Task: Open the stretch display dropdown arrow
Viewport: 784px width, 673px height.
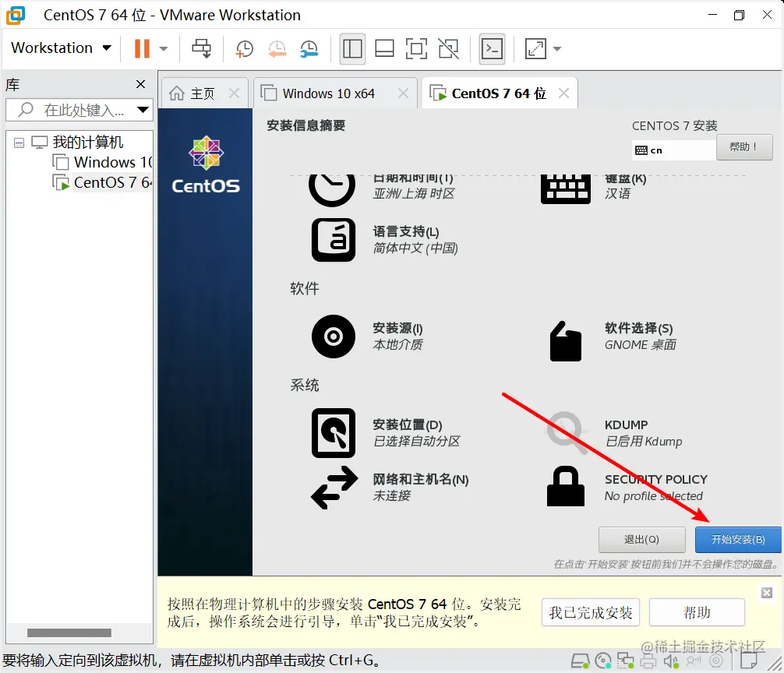Action: pyautogui.click(x=557, y=49)
